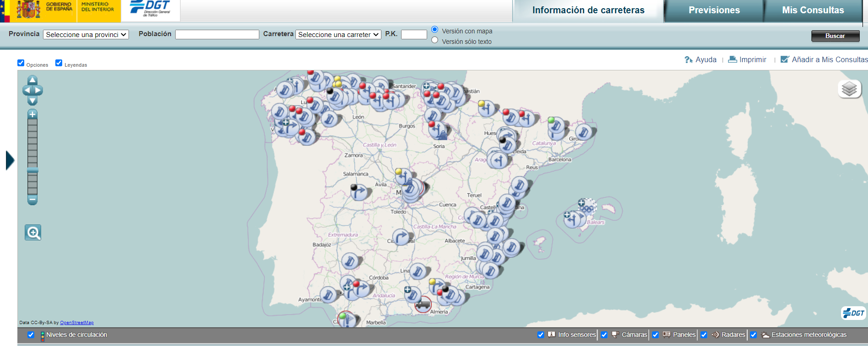Open the Mis Consultas tab
The width and height of the screenshot is (868, 346).
(x=813, y=11)
